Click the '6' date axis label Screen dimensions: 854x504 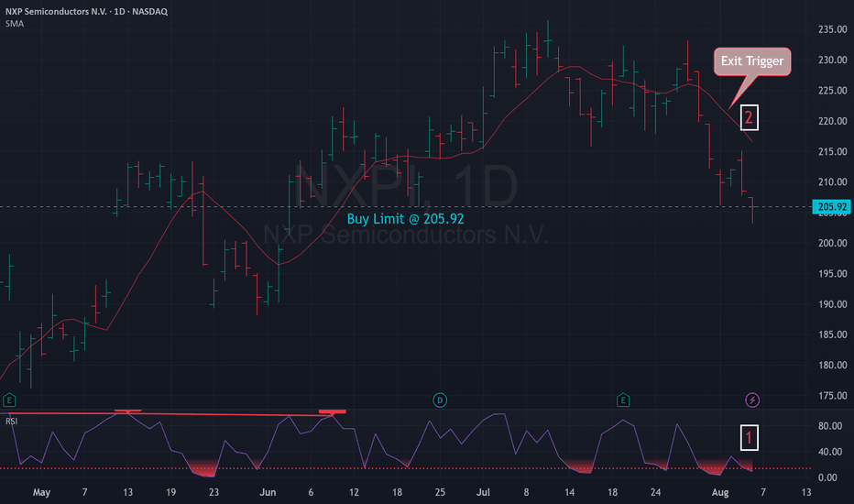coord(311,493)
